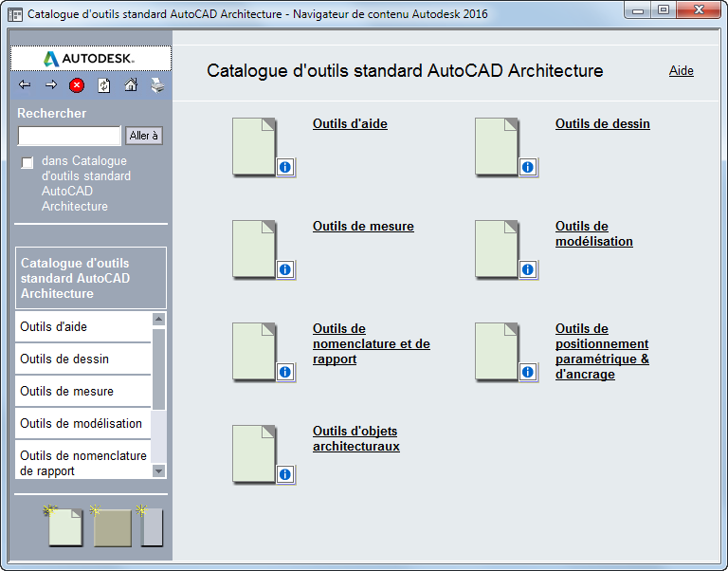Image resolution: width=728 pixels, height=571 pixels.
Task: Maximize the content browser window
Action: pyautogui.click(x=664, y=10)
